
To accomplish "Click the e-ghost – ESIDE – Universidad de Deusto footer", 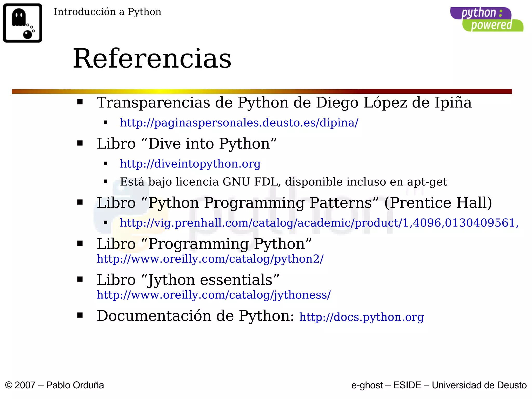I will point(439,385).
